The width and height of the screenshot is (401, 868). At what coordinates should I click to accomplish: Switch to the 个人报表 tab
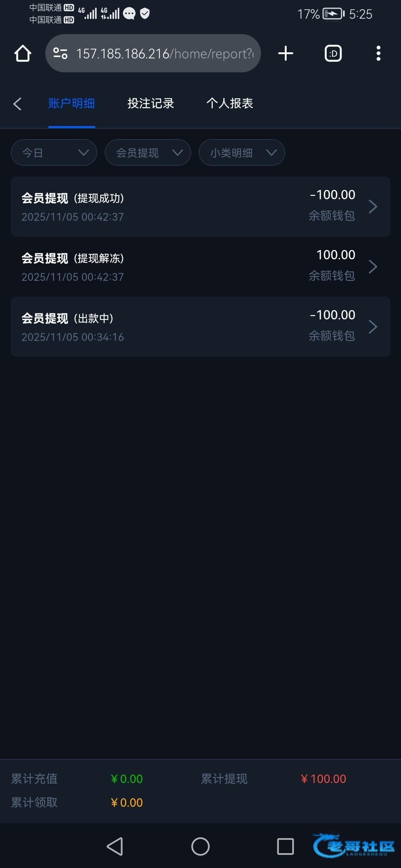[229, 103]
